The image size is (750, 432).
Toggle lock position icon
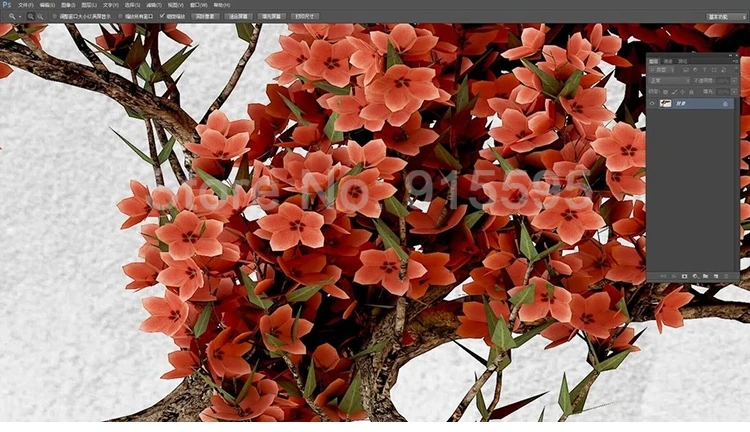click(683, 92)
